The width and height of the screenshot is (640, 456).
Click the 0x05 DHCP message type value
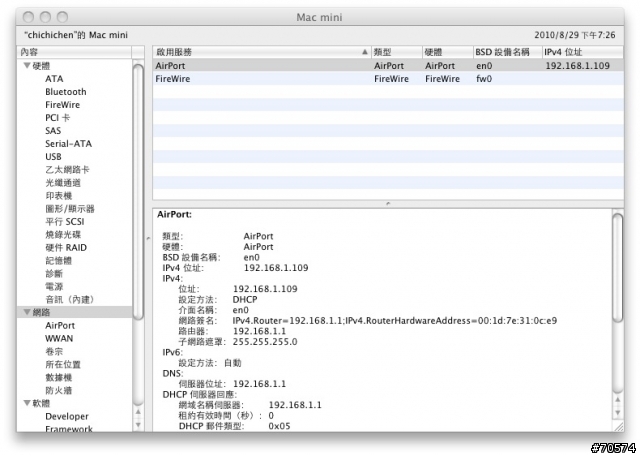(279, 426)
